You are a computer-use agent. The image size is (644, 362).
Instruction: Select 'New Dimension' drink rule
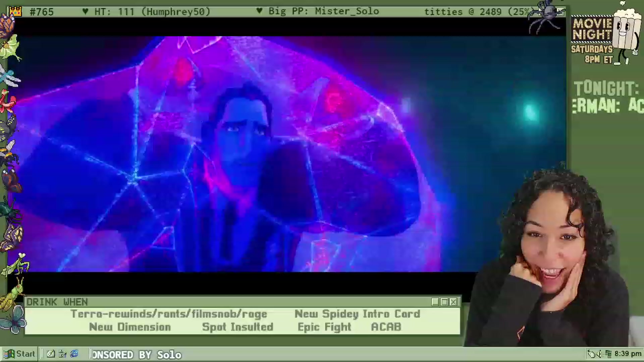[130, 327]
